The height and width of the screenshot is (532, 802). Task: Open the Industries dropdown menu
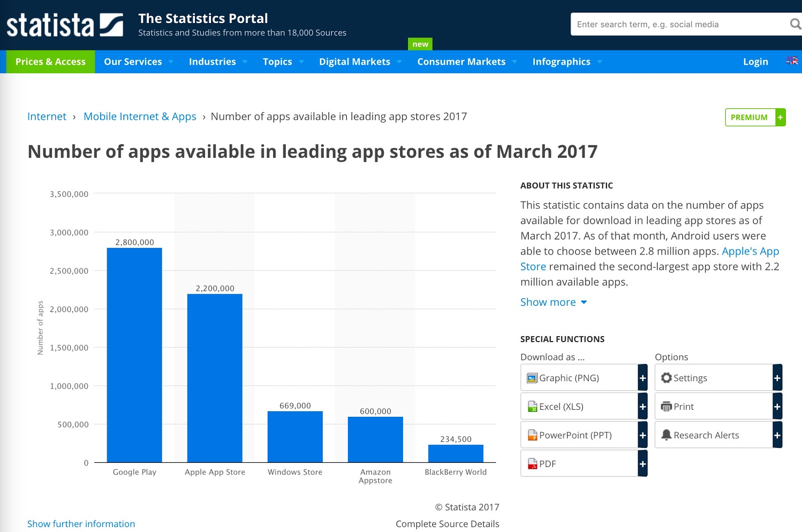coord(218,62)
